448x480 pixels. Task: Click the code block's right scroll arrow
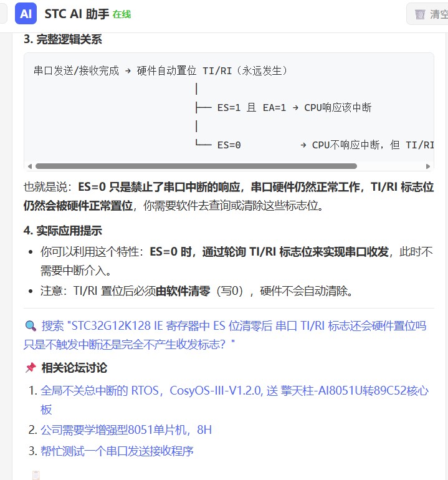tap(428, 166)
